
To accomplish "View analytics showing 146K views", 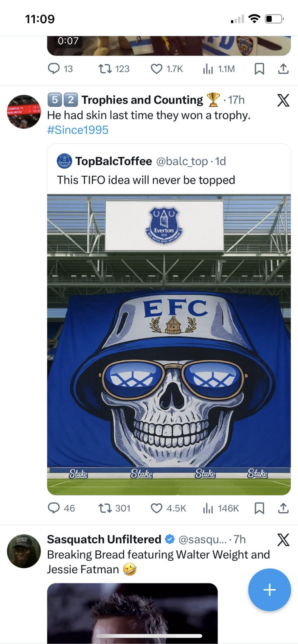I will pos(221,508).
